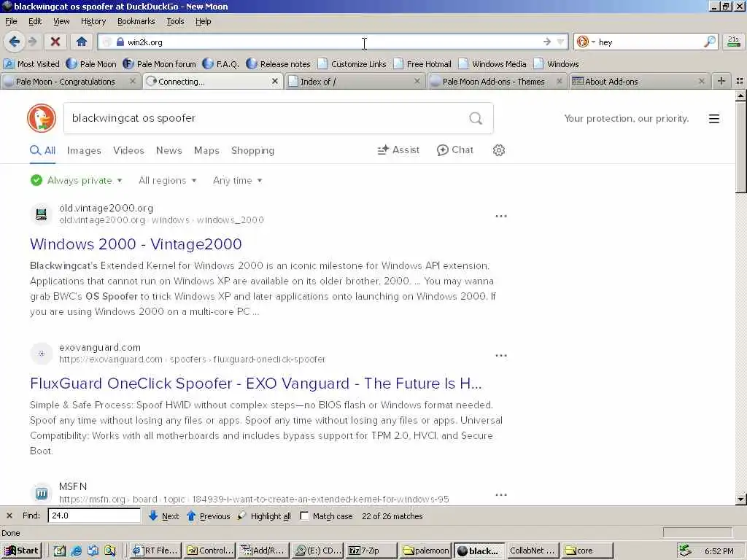This screenshot has height=560, width=747.
Task: Open the Pale Moon bookmark
Action: [x=91, y=64]
